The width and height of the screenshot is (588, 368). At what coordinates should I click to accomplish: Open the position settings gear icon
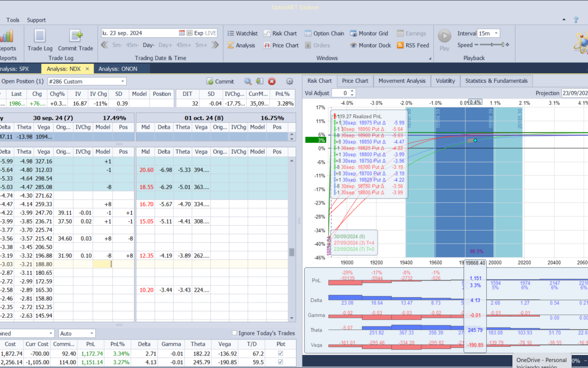click(290, 81)
